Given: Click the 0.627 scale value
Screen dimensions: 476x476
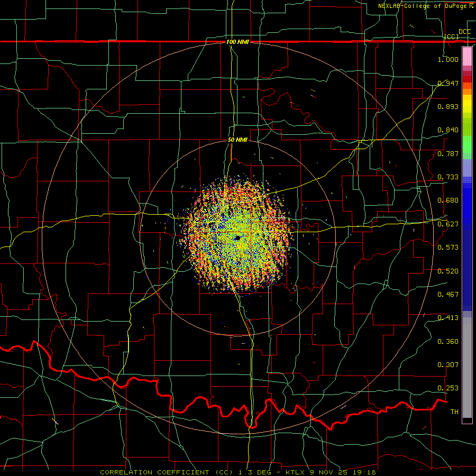Looking at the screenshot, I should pyautogui.click(x=448, y=224).
